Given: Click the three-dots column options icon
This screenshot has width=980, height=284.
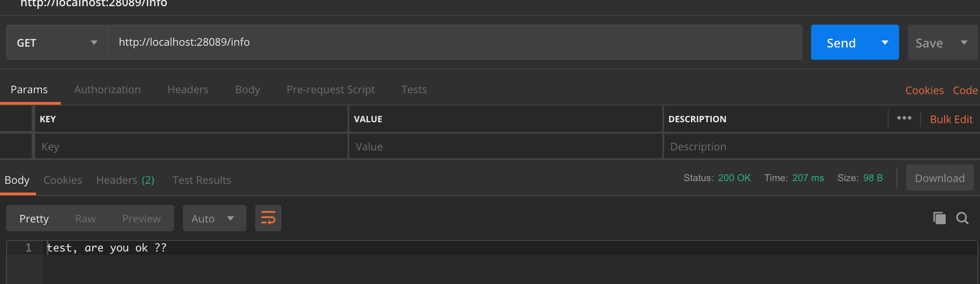Looking at the screenshot, I should coord(904,118).
